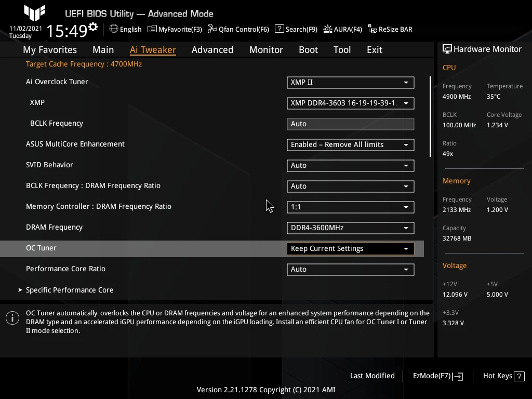532x399 pixels.
Task: Open the DRAM Frequency dropdown
Action: (351, 228)
